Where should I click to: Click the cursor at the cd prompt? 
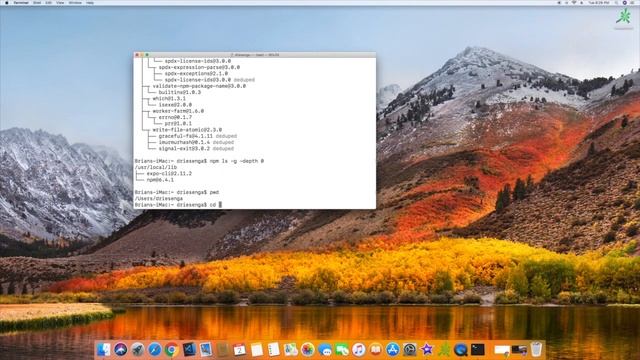coord(220,204)
